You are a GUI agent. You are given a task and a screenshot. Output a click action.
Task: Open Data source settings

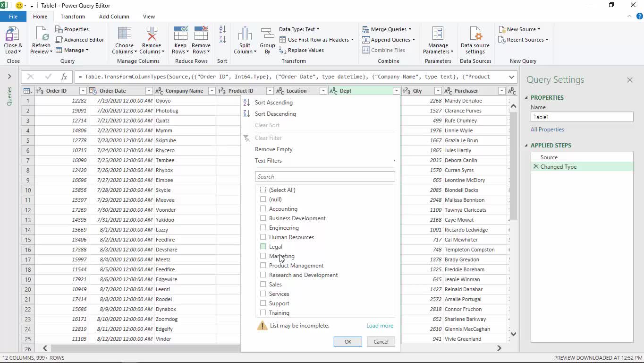coord(475,35)
